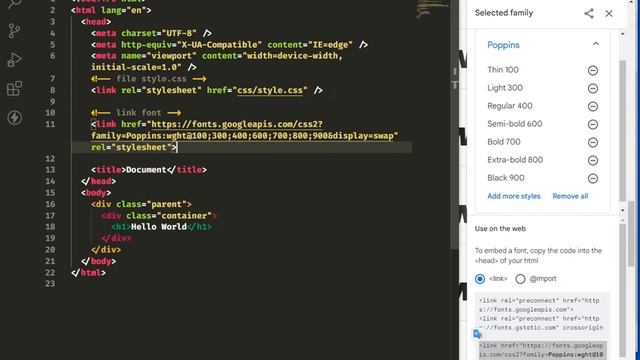Viewport: 640px width, 360px height.
Task: Click the lightning bolt icon in the activity bar
Action: (15, 118)
